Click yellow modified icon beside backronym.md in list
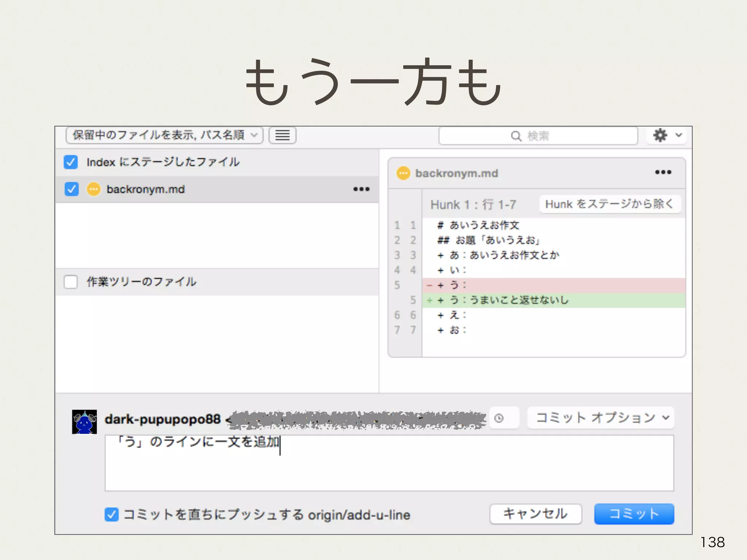Screen dimensions: 747x560 [x=93, y=189]
